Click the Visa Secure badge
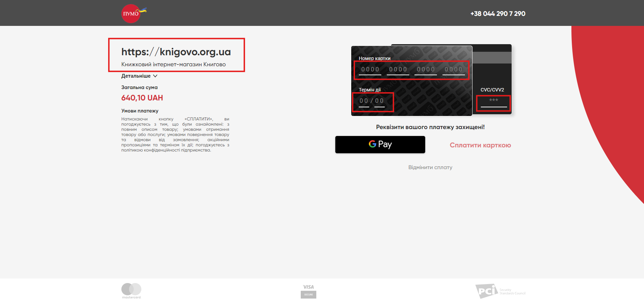 308,291
